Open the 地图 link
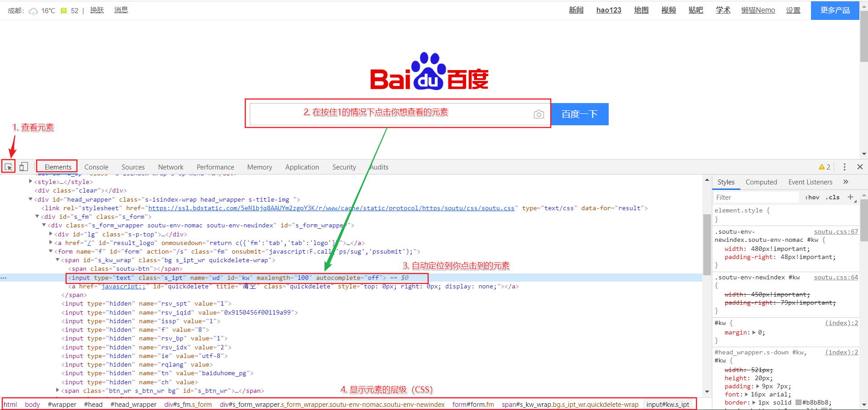Viewport: 868px width, 410px height. (641, 10)
